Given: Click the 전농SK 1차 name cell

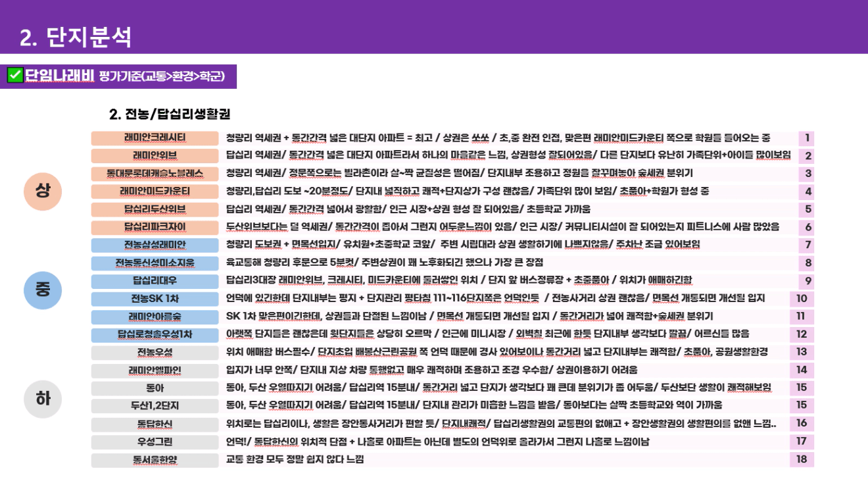Looking at the screenshot, I should (155, 299).
